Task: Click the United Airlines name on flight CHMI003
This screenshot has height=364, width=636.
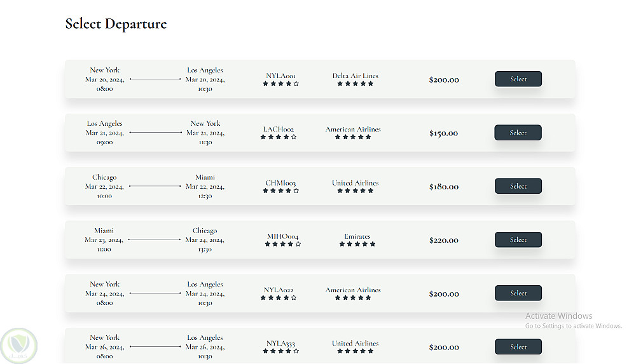Action: coord(355,183)
